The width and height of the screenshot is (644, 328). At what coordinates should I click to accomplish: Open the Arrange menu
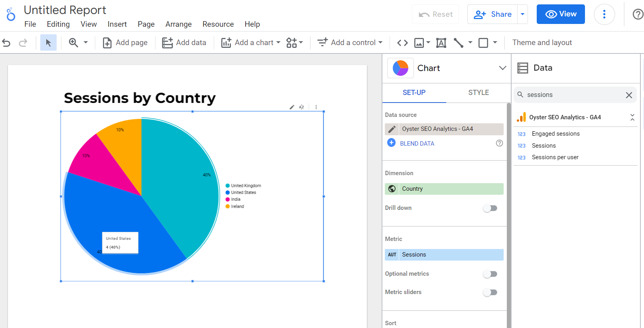click(178, 24)
